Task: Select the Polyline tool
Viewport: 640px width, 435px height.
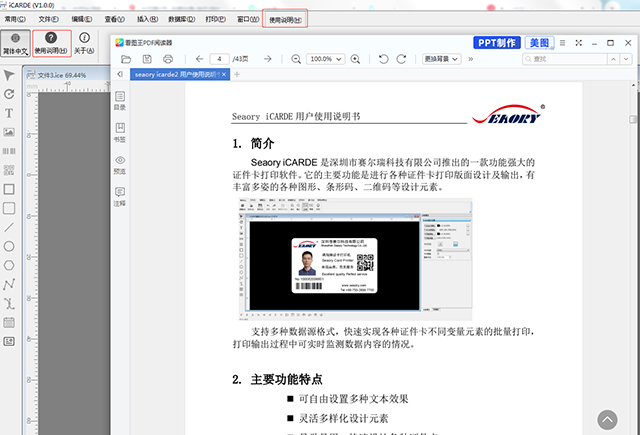Action: tap(9, 284)
